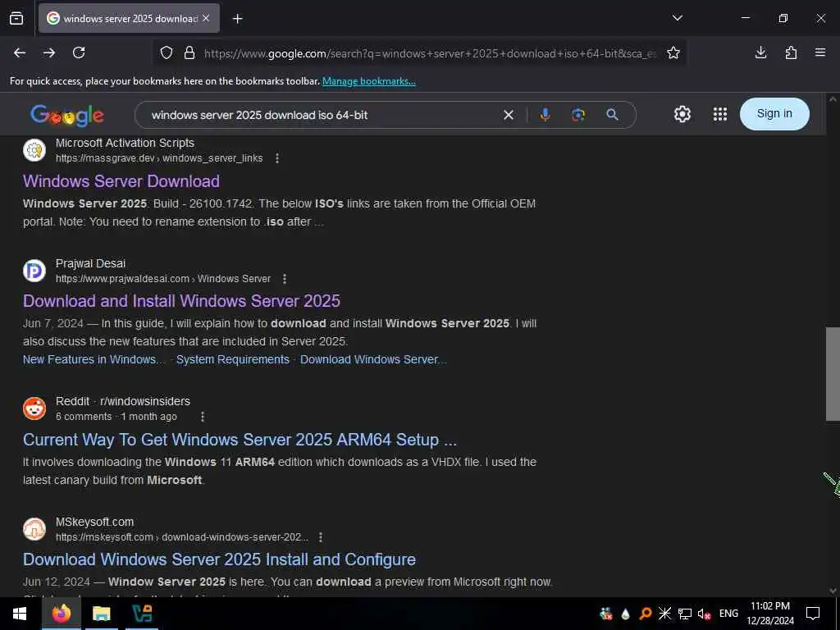
Task: Open the Extensions puzzle icon
Action: pyautogui.click(x=791, y=52)
